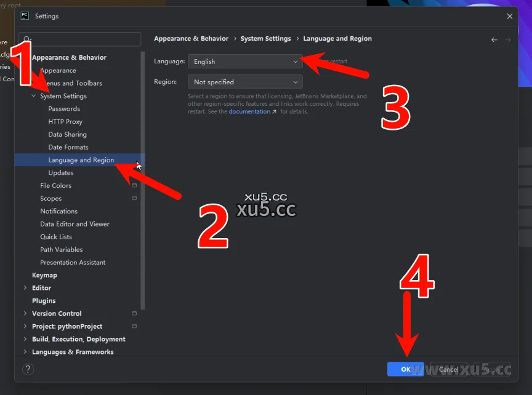This screenshot has height=395, width=532.
Task: Click the help question mark icon
Action: tap(28, 369)
